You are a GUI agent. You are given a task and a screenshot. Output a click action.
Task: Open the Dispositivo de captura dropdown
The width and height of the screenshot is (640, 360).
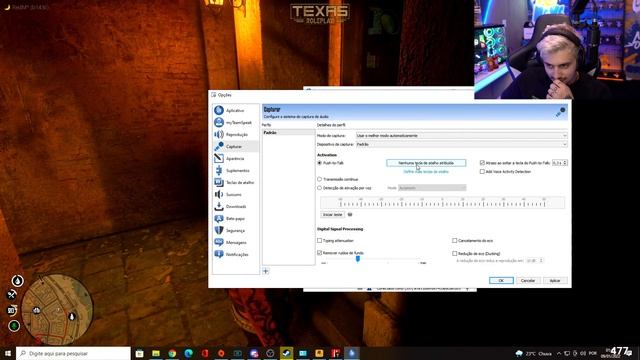click(x=461, y=144)
